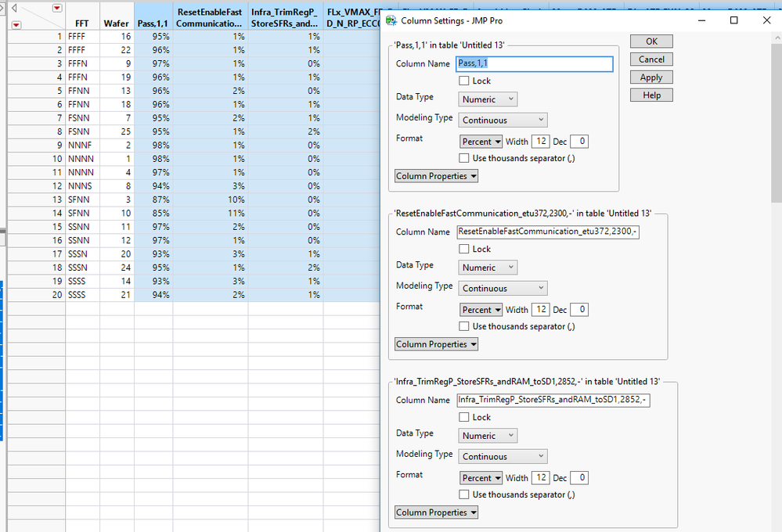The width and height of the screenshot is (782, 532).
Task: Click the OK button
Action: [650, 41]
